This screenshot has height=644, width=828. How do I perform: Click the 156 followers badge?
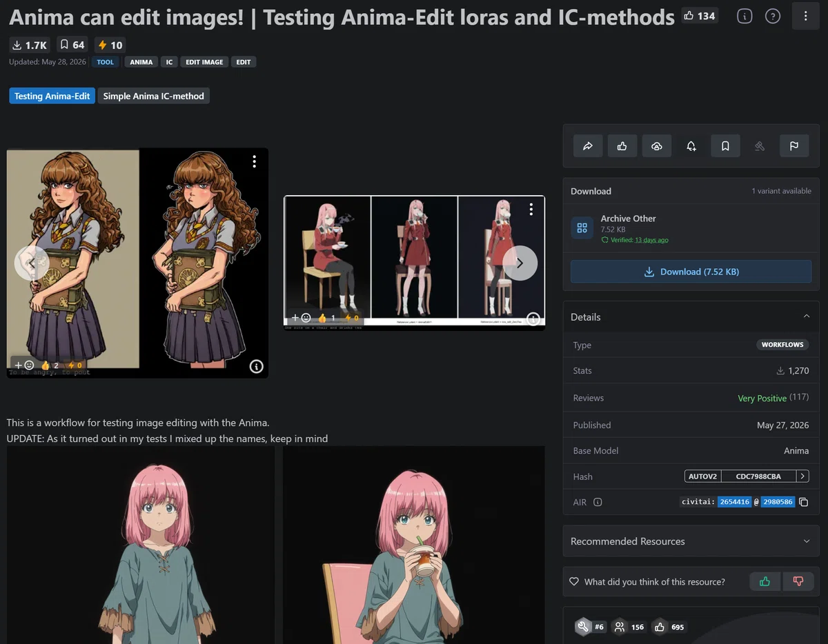tap(629, 627)
